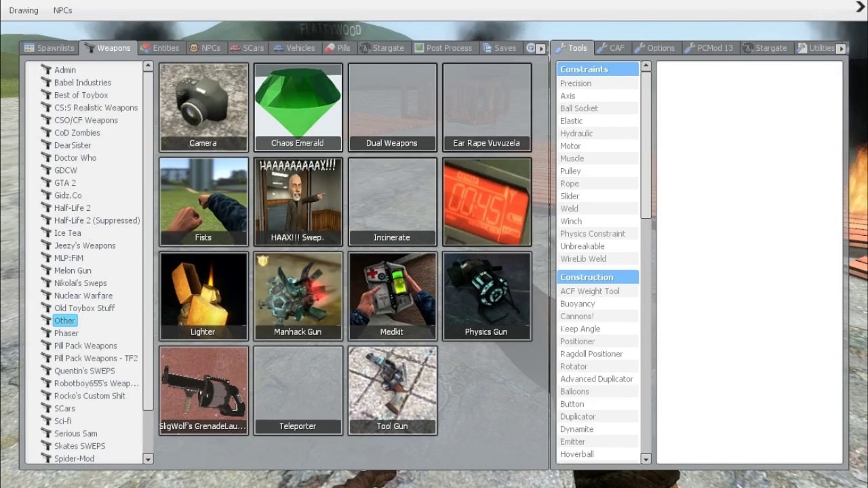Open the CAF tools tab
This screenshot has width=868, height=488.
[611, 48]
